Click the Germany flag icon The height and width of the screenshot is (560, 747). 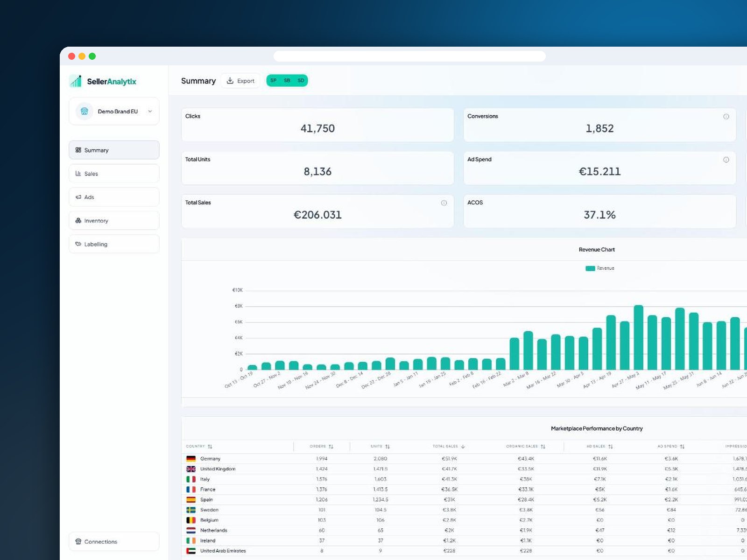(191, 459)
